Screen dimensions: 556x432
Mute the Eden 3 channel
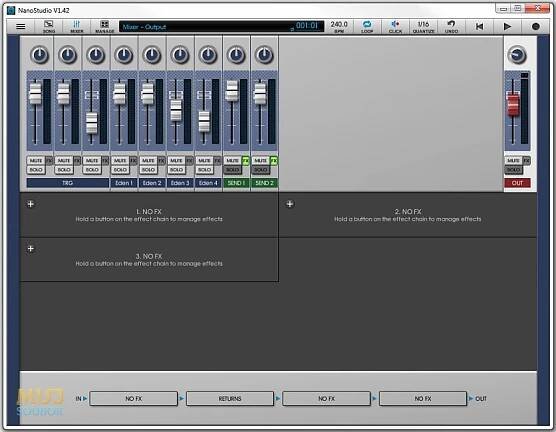tap(176, 161)
